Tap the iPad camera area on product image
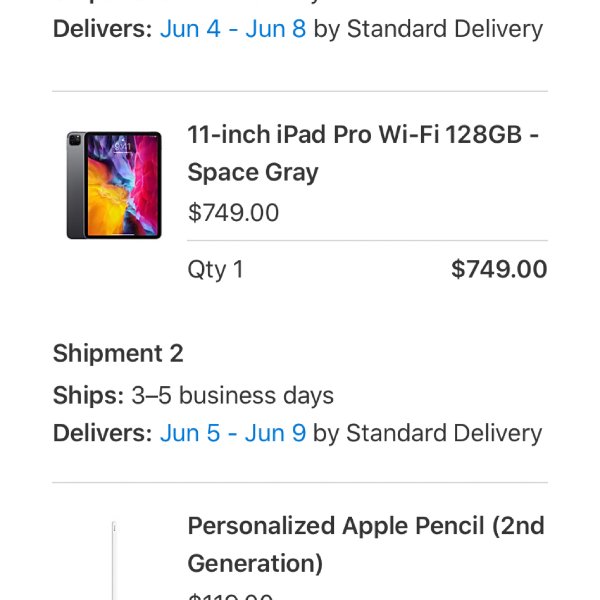The image size is (600, 600). (75, 140)
